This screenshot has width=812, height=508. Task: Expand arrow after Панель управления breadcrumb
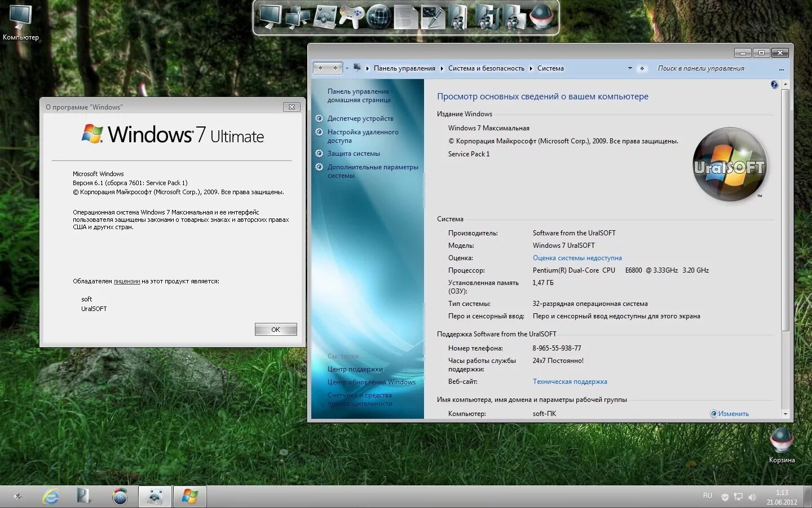pos(442,68)
